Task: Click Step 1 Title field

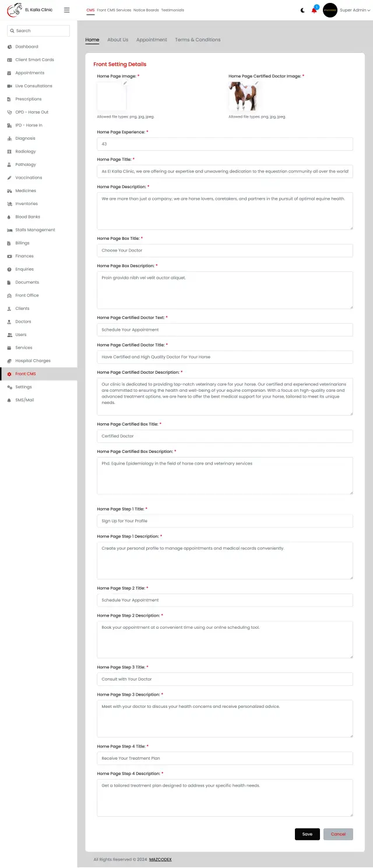Action: point(225,521)
